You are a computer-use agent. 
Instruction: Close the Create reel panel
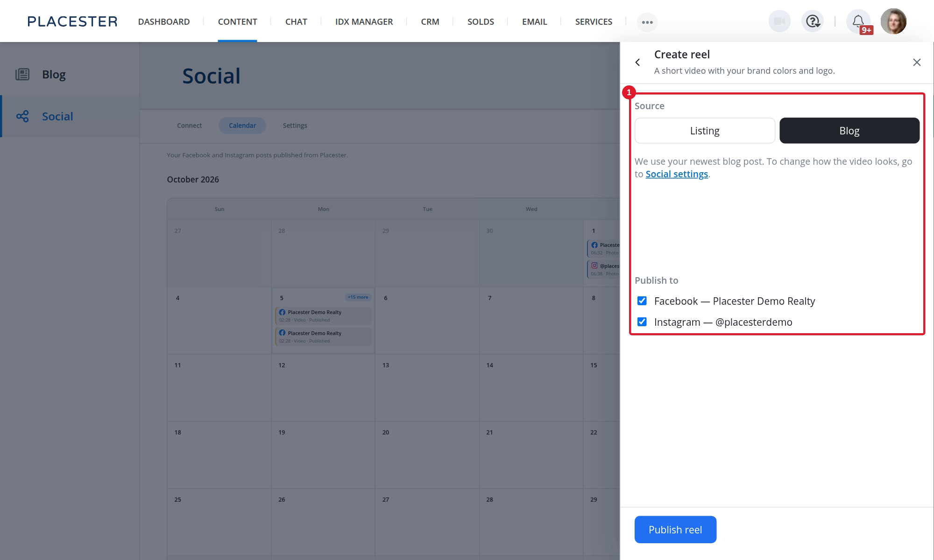point(917,63)
